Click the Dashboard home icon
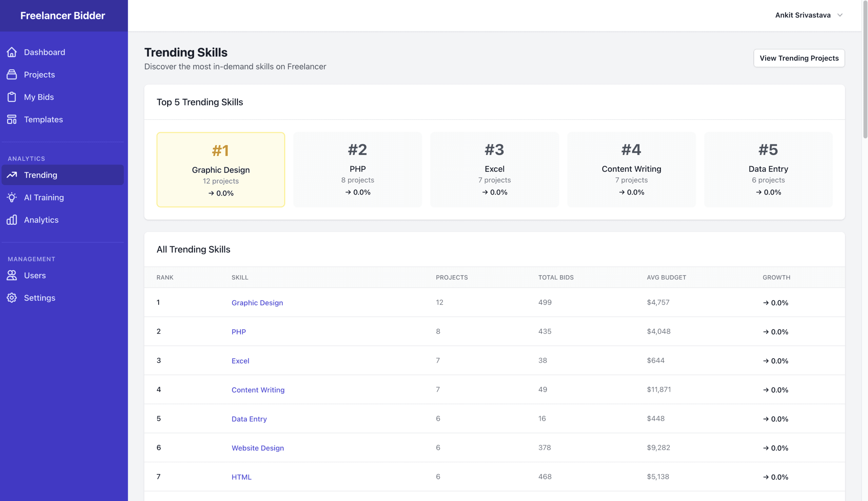The image size is (868, 501). coord(12,52)
